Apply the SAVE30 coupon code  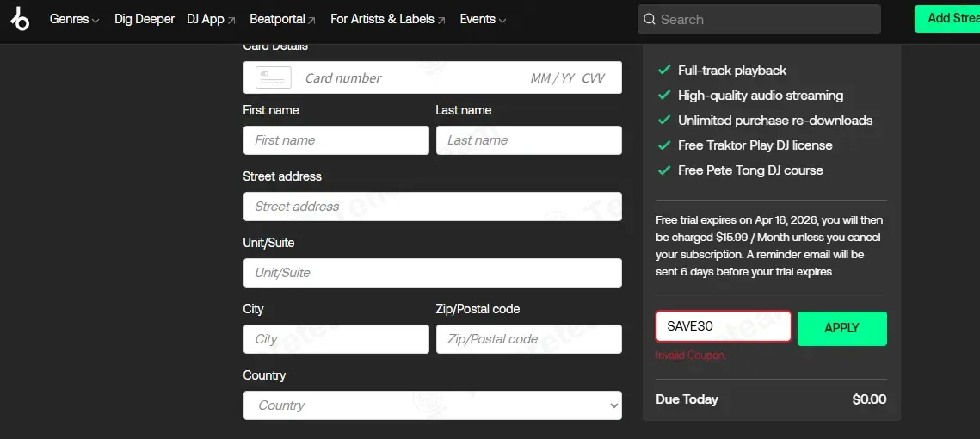coord(841,328)
